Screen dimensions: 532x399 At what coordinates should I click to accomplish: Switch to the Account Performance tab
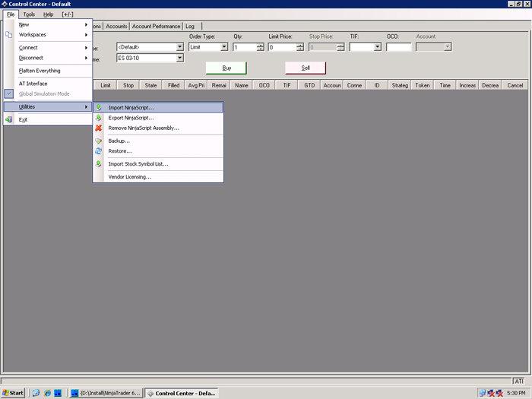point(157,26)
